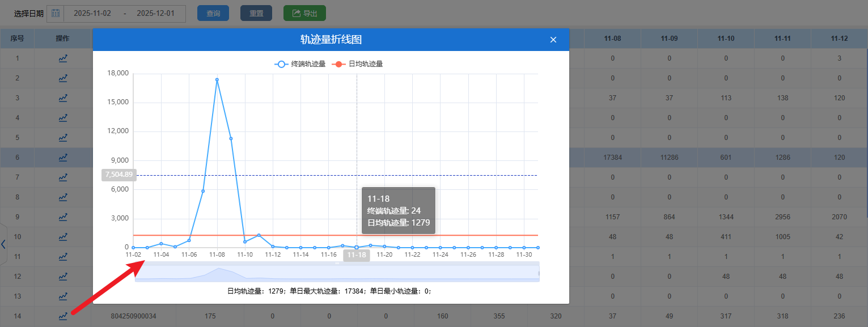868x327 pixels.
Task: Click the 导出 export button
Action: pos(304,14)
